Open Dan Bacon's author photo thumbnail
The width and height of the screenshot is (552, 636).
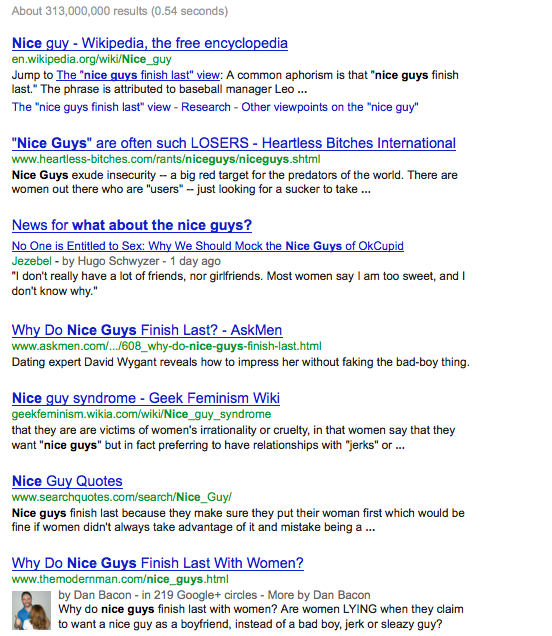click(31, 610)
